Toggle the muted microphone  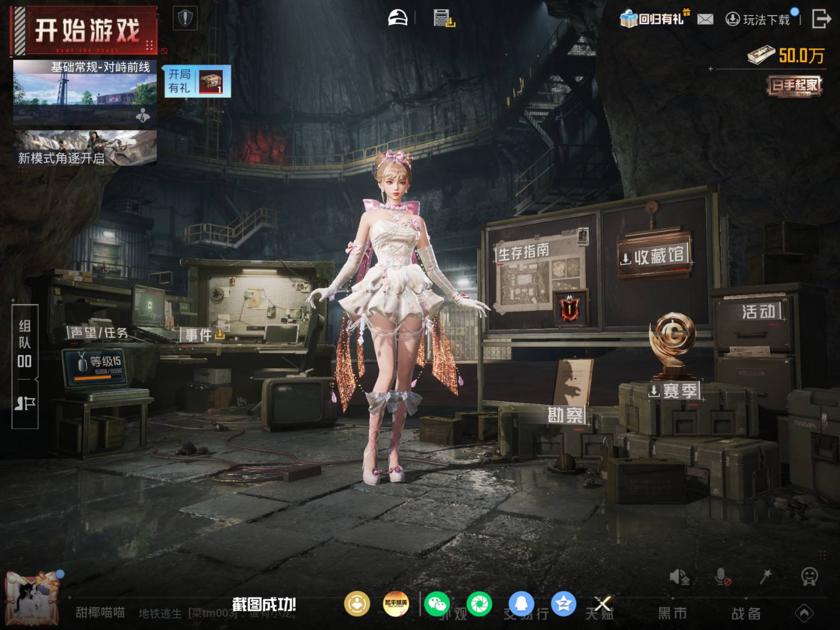click(x=723, y=577)
